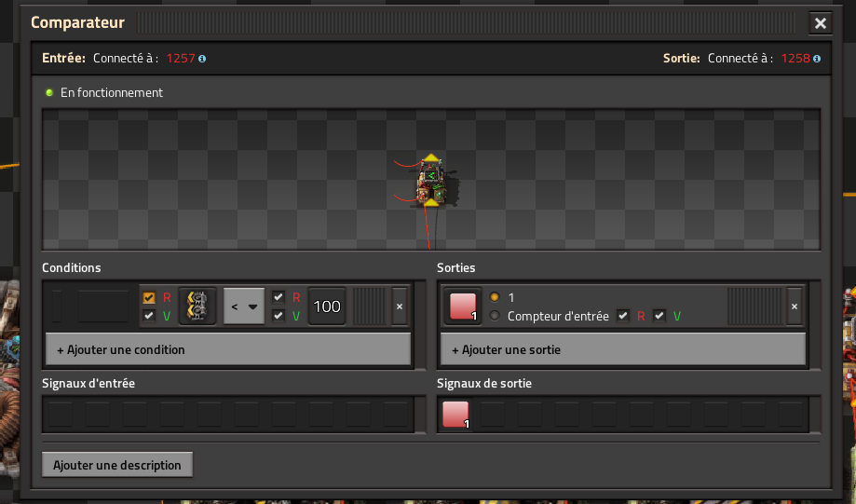Image resolution: width=856 pixels, height=504 pixels.
Task: Uncheck red wire for the constant operand
Action: 278,298
